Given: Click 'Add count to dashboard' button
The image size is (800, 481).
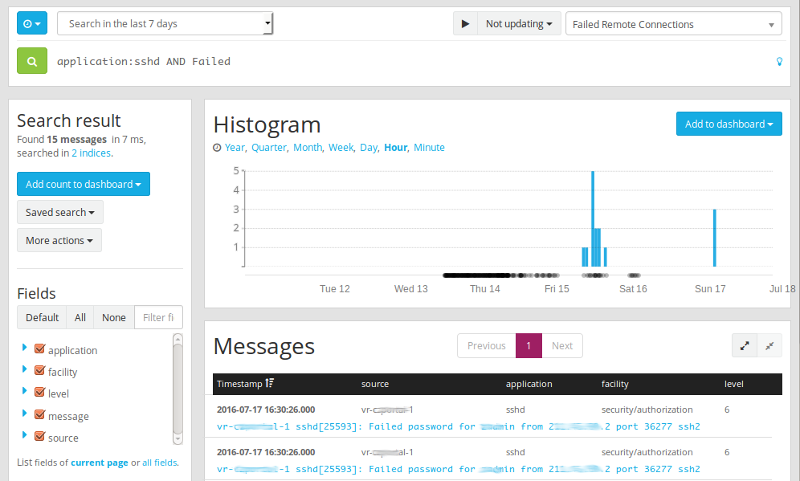Looking at the screenshot, I should [83, 184].
